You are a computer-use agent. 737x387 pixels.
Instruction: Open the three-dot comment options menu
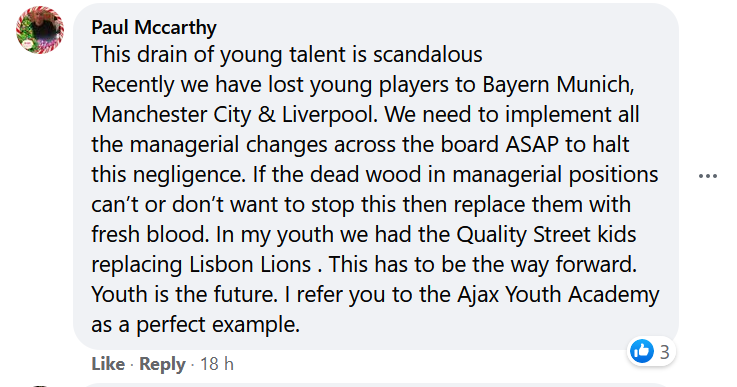pos(707,176)
